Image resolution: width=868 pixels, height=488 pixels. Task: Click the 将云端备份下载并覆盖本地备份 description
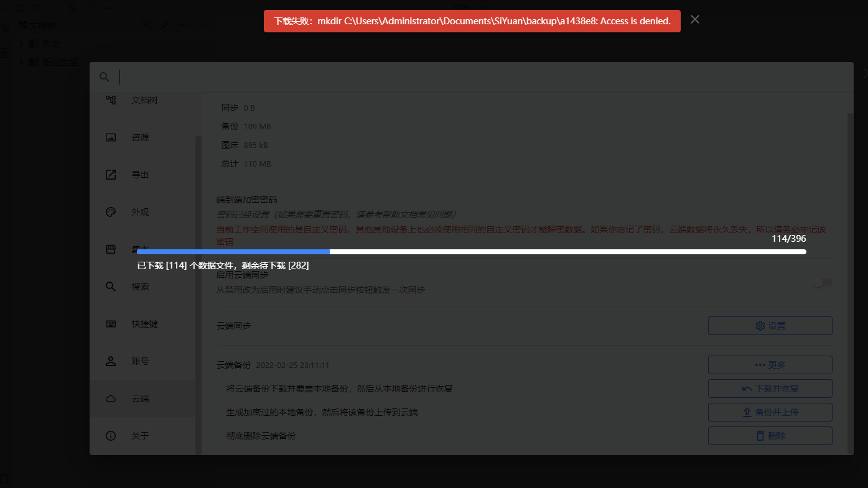click(x=340, y=389)
